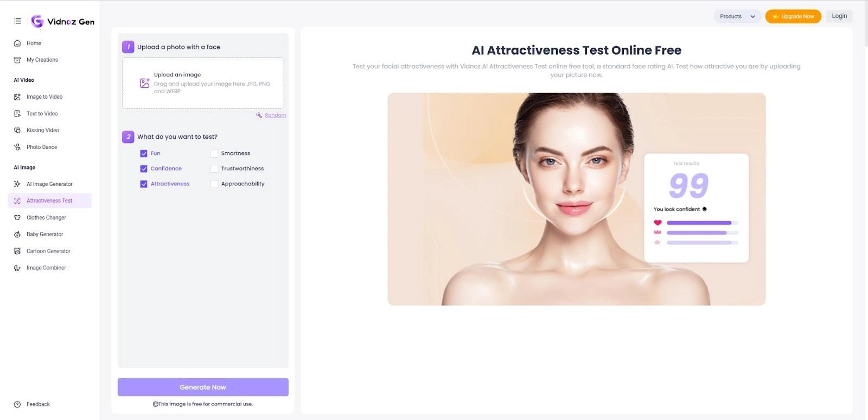Click the upload image drop zone

203,83
